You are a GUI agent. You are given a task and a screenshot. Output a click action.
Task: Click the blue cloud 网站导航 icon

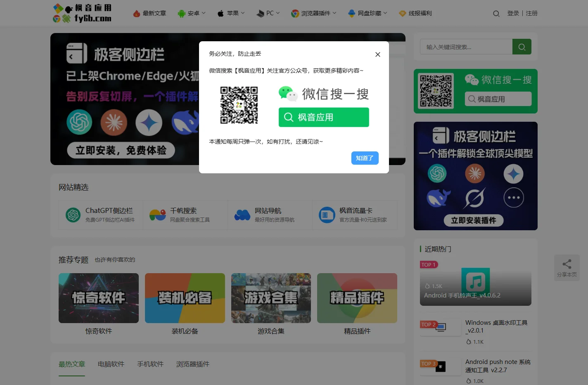pos(242,215)
